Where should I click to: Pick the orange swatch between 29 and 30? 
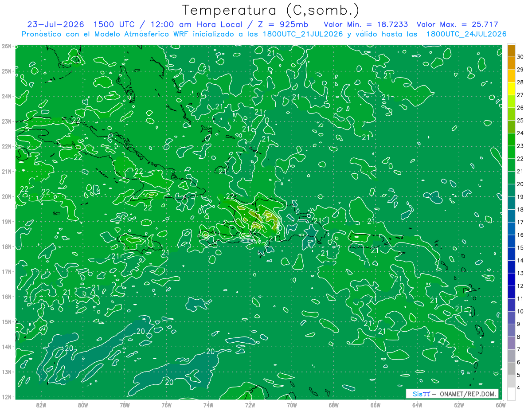pos(511,63)
